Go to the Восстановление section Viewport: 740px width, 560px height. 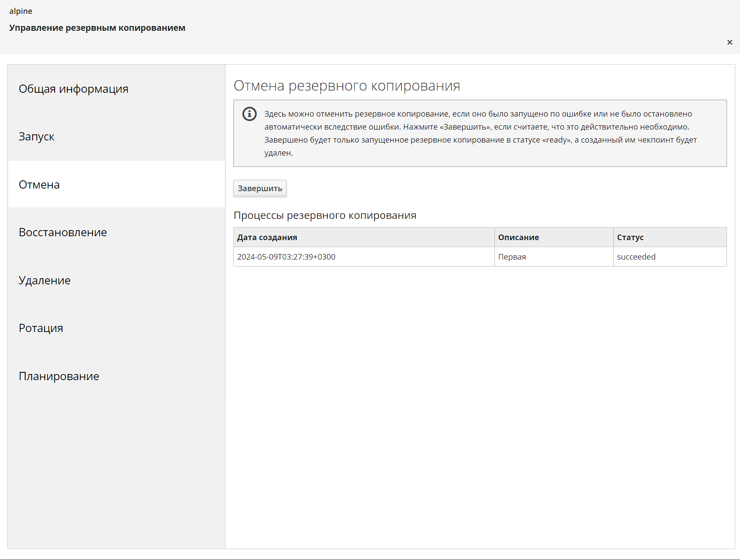click(62, 232)
